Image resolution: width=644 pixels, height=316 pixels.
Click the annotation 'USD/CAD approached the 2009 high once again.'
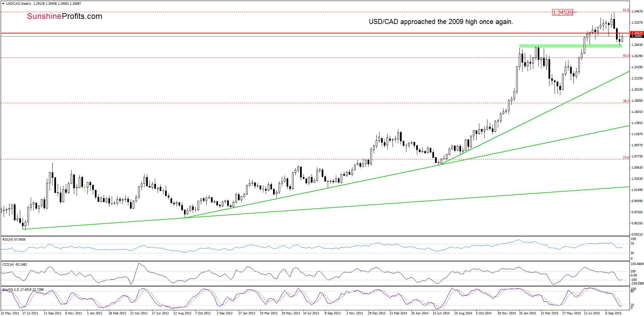[441, 22]
